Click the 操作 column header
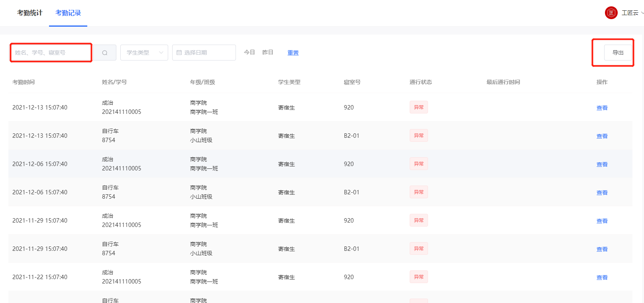This screenshot has width=644, height=303. point(602,82)
